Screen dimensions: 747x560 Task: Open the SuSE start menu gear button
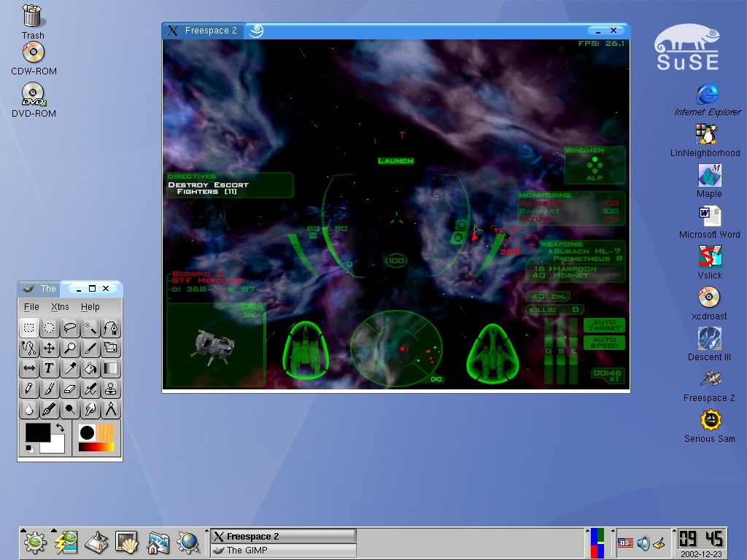tap(35, 542)
